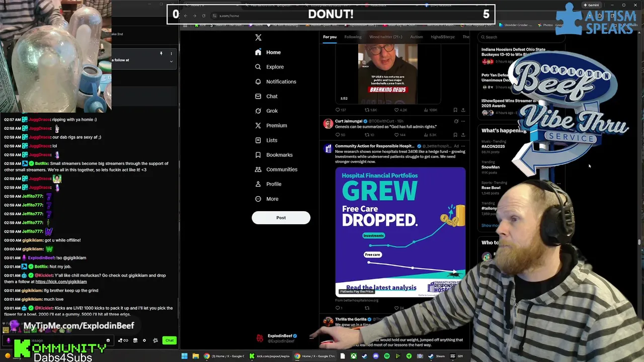Click the Lists icon in sidebar
The width and height of the screenshot is (644, 362).
pyautogui.click(x=258, y=140)
